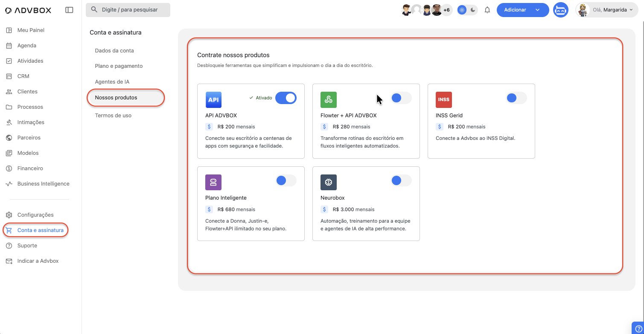Turn on the Plano Inteligente switch
The image size is (644, 334).
click(x=286, y=181)
